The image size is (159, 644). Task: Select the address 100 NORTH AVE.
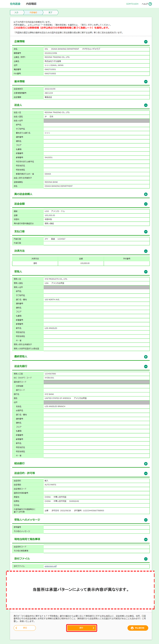pos(52,300)
